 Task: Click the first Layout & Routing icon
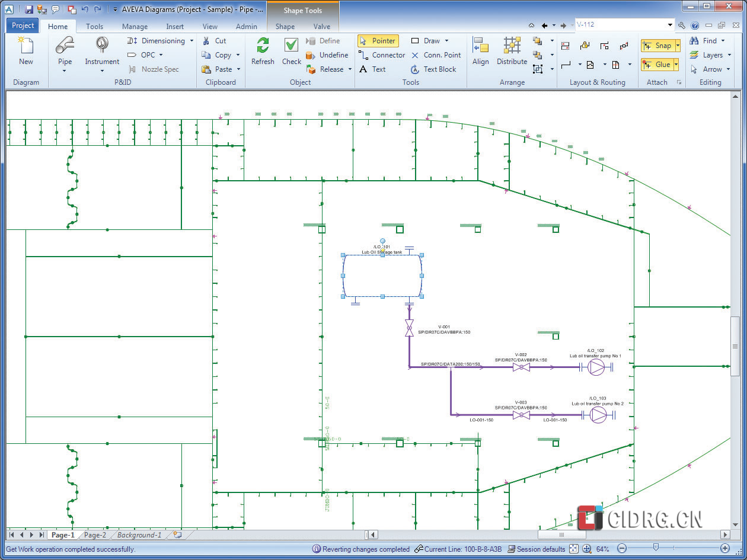tap(565, 46)
